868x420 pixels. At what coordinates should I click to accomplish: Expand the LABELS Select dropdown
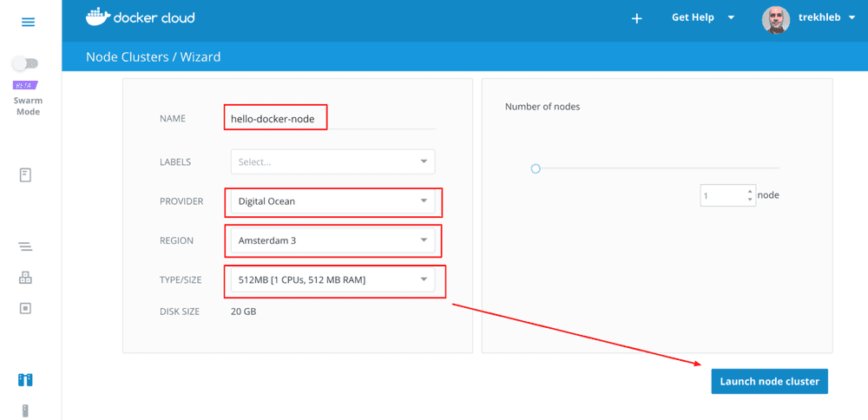click(332, 162)
